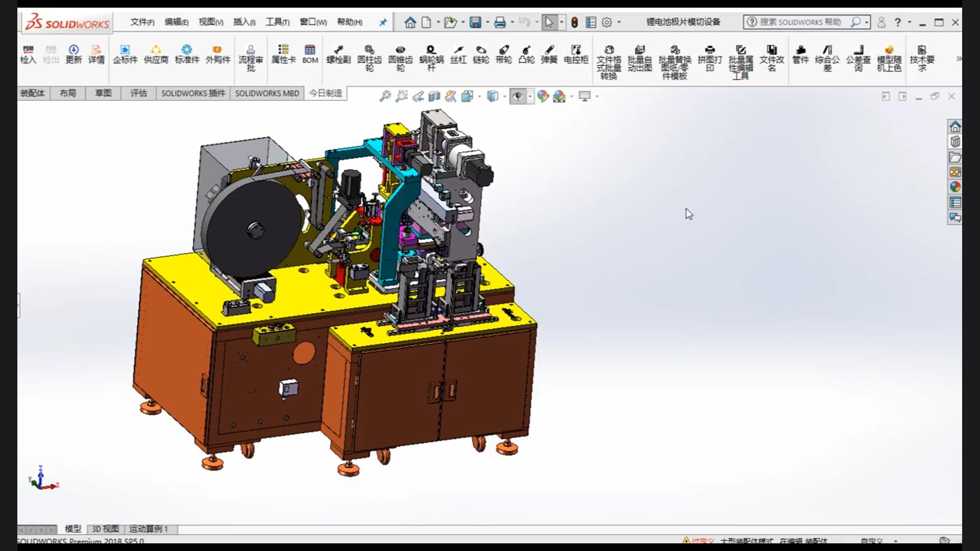Open 技术要求 technical requirements
The width and height of the screenshot is (980, 551).
[922, 58]
